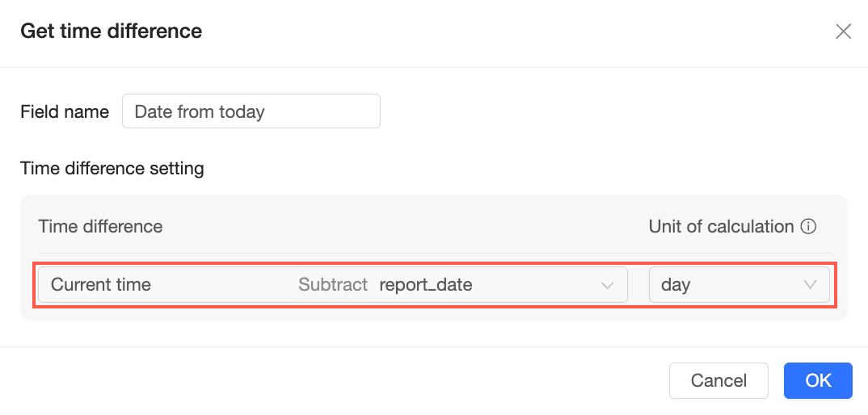Click the chevron arrow in the day selector
This screenshot has height=415, width=868.
coord(810,285)
